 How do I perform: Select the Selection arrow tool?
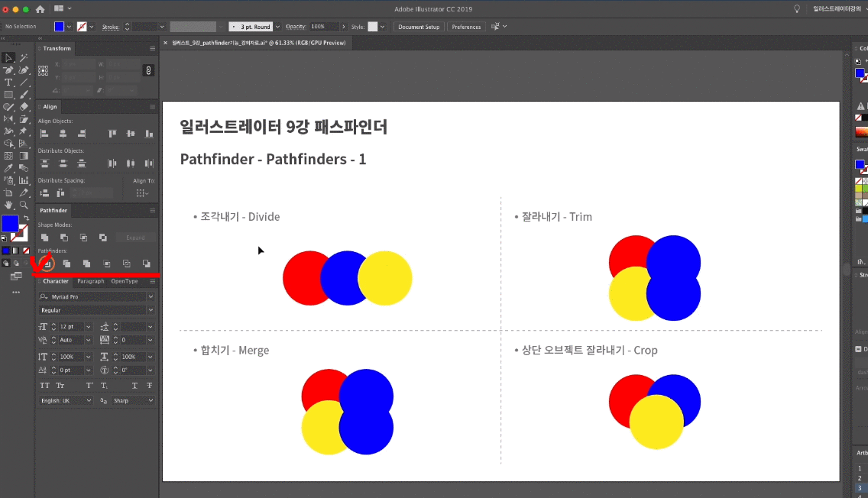(8, 57)
